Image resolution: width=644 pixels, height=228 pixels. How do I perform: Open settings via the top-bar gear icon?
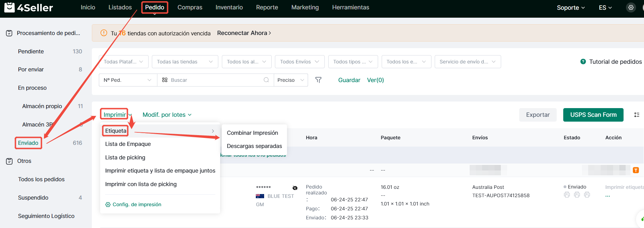coord(631,7)
